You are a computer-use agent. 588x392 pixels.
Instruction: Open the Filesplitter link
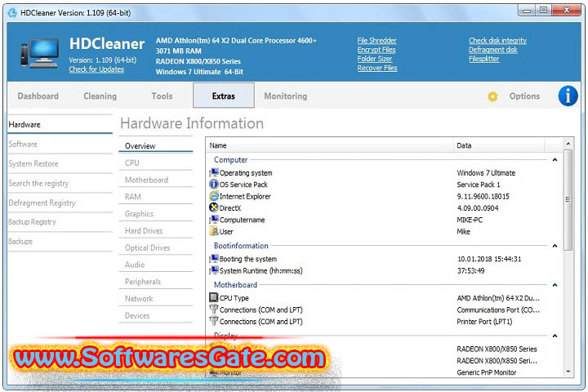484,59
